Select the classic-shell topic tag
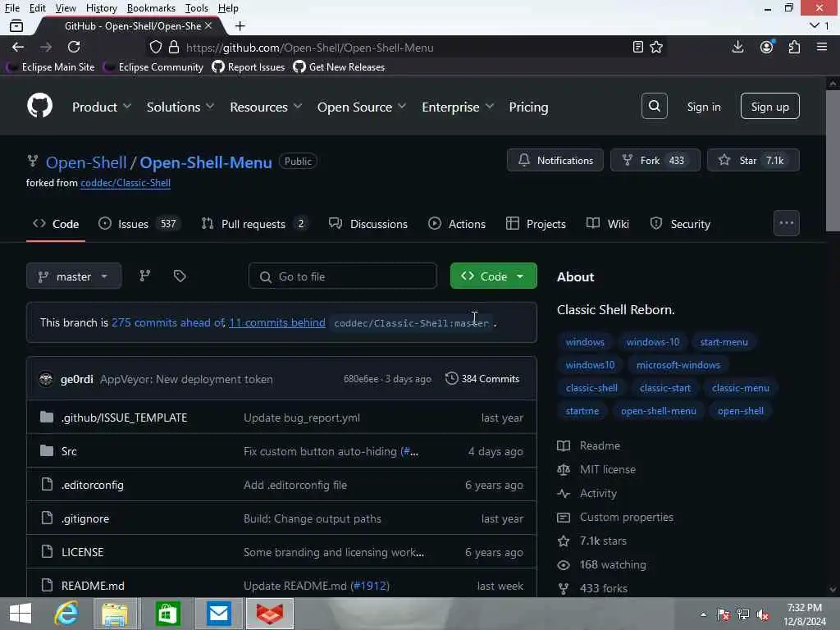This screenshot has height=630, width=840. 591,388
